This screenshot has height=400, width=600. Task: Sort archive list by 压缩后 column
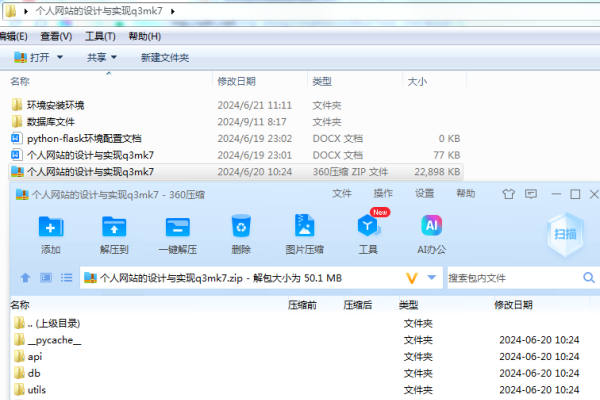point(357,305)
